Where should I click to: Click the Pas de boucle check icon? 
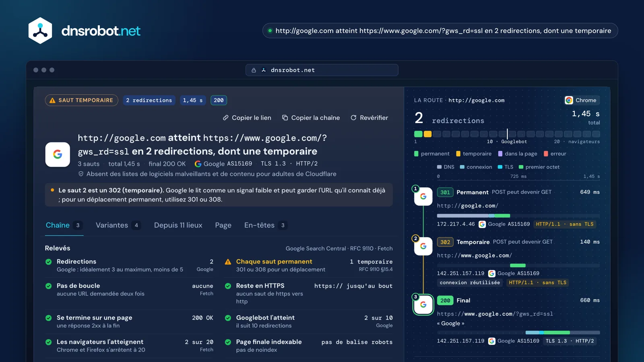(49, 286)
